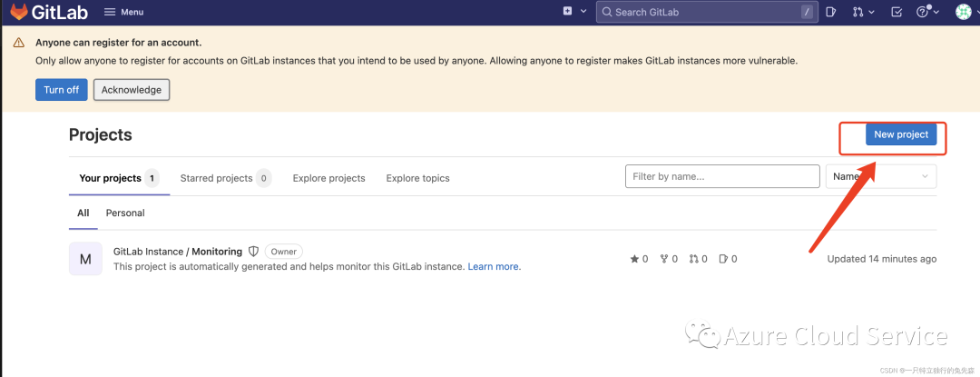Select the All sub-tab
The height and width of the screenshot is (377, 980).
[x=83, y=213]
